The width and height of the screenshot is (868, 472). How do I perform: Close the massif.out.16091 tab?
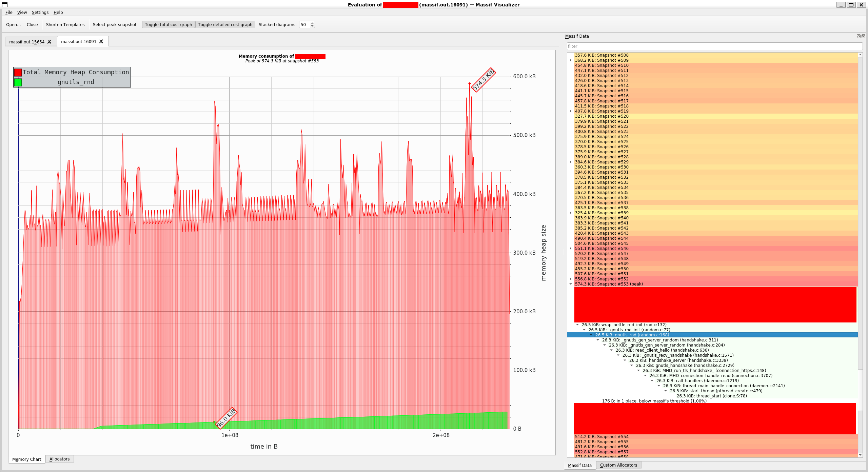tap(101, 41)
